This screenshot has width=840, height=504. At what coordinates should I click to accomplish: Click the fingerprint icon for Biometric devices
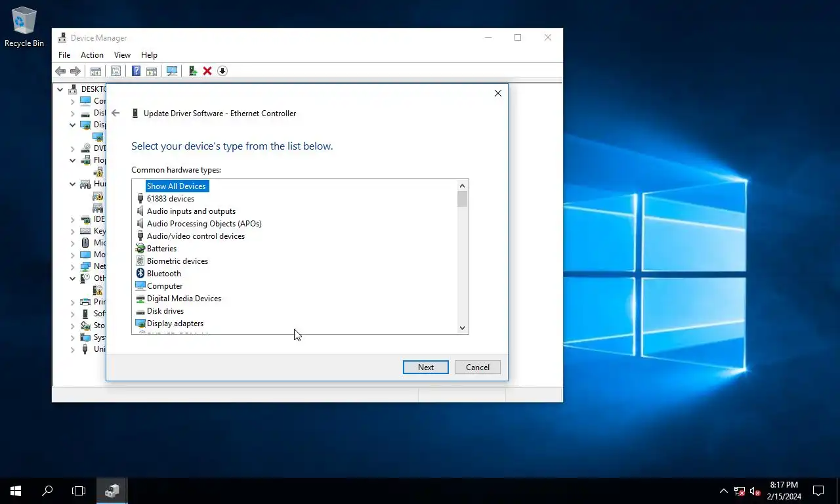click(x=140, y=261)
